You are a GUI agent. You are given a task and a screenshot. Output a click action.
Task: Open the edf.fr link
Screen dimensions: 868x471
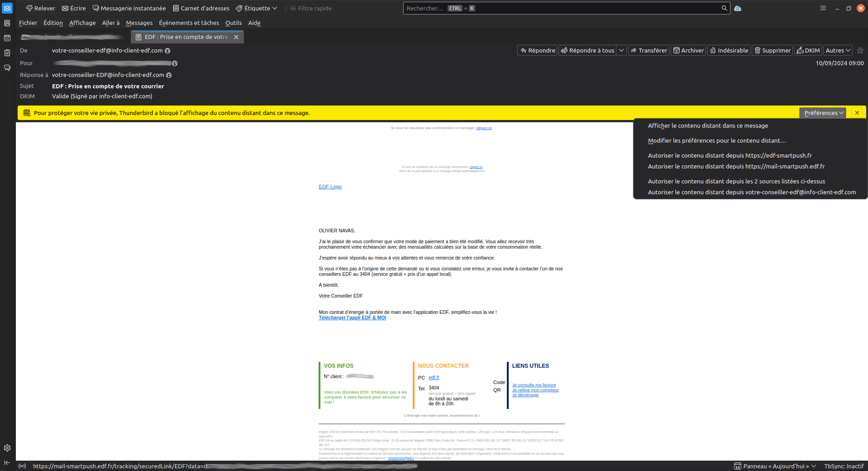434,378
